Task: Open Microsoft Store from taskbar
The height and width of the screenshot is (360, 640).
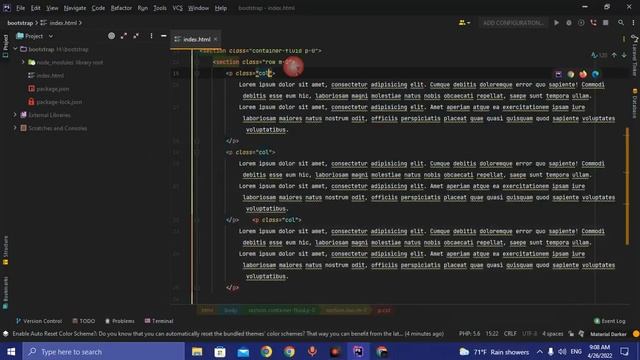Action: pos(220,351)
